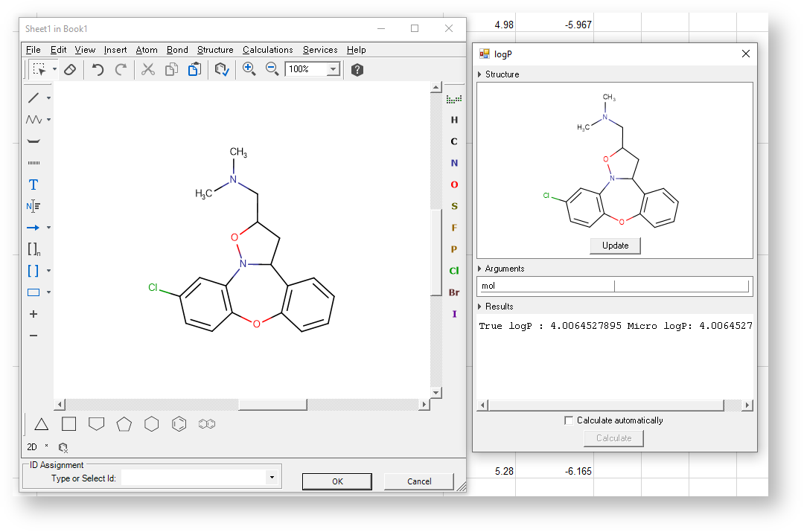Screen dimensions: 804x532
Task: Select the red Oxygen atom swatch
Action: [x=454, y=185]
